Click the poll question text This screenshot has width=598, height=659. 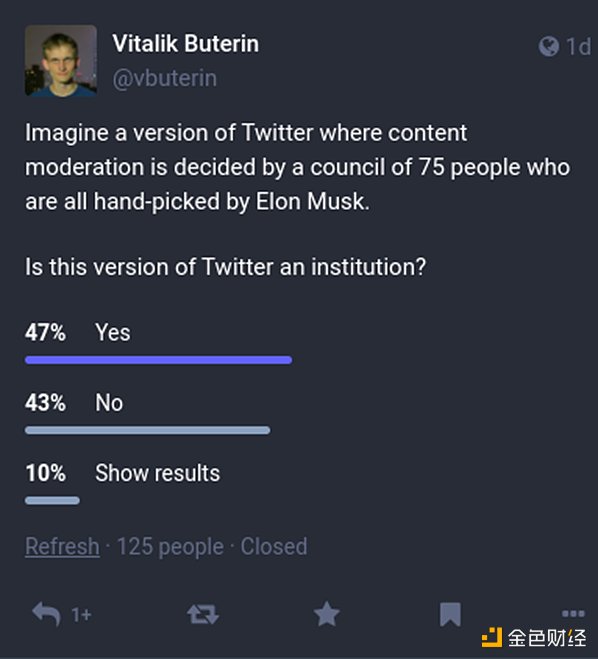(226, 267)
